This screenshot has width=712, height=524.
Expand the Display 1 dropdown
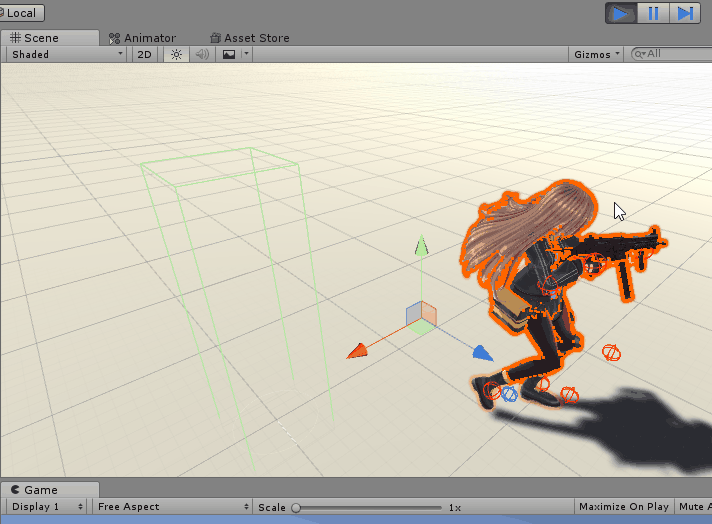(46, 507)
